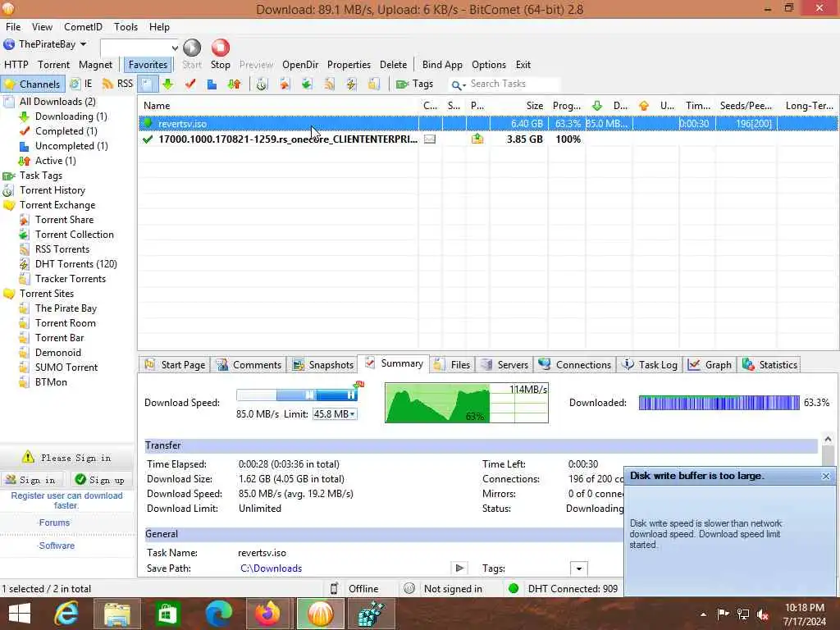840x630 pixels.
Task: Open Torrent Collection toolbar icon
Action: (x=307, y=84)
